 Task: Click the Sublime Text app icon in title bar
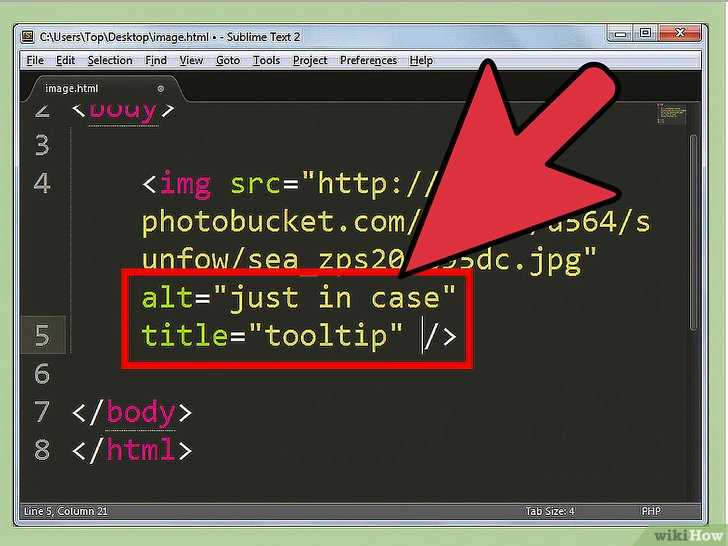click(x=28, y=37)
